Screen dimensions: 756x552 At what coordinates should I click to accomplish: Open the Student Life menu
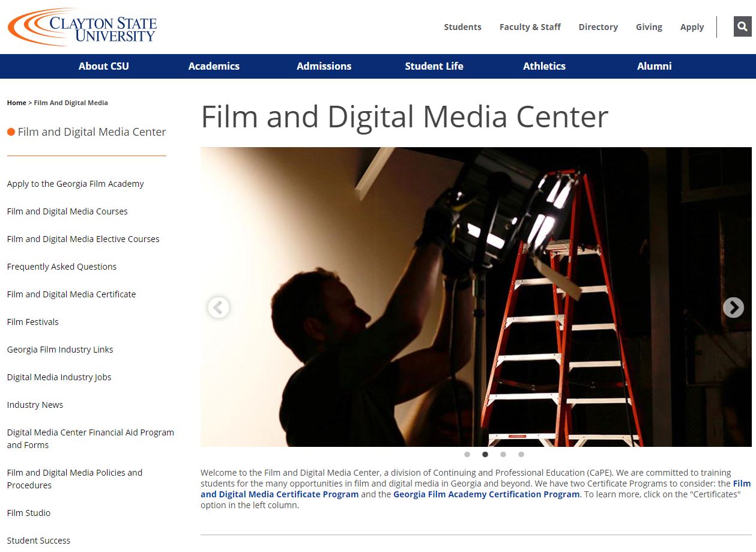coord(434,66)
